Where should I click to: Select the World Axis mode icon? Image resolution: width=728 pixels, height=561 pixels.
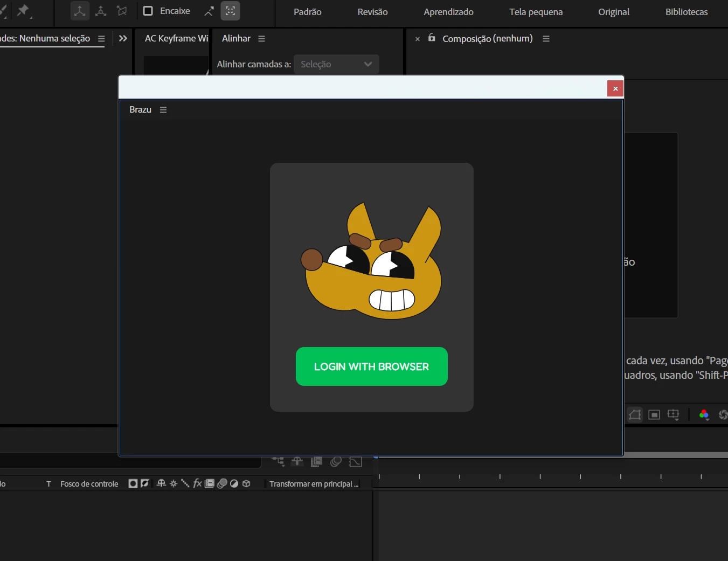101,11
